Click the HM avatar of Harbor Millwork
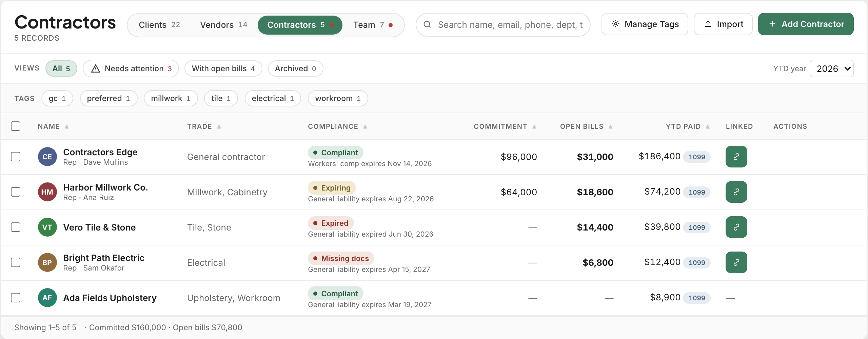Image resolution: width=868 pixels, height=339 pixels. point(47,192)
